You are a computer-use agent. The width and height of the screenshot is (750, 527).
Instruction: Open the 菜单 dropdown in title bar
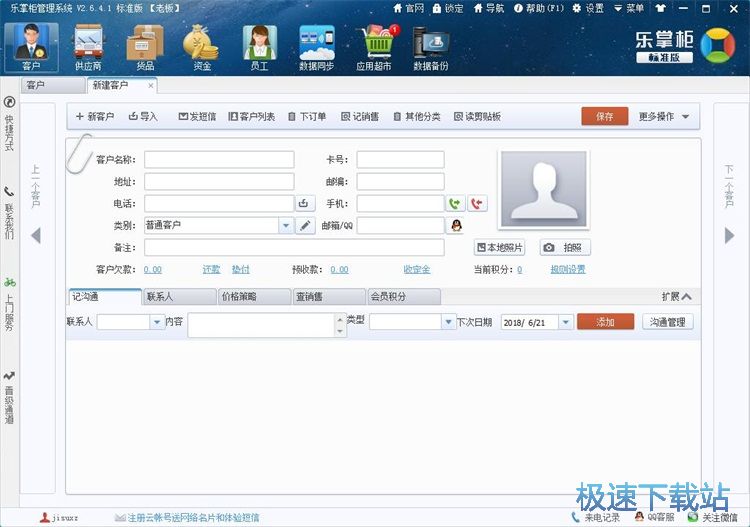click(629, 8)
